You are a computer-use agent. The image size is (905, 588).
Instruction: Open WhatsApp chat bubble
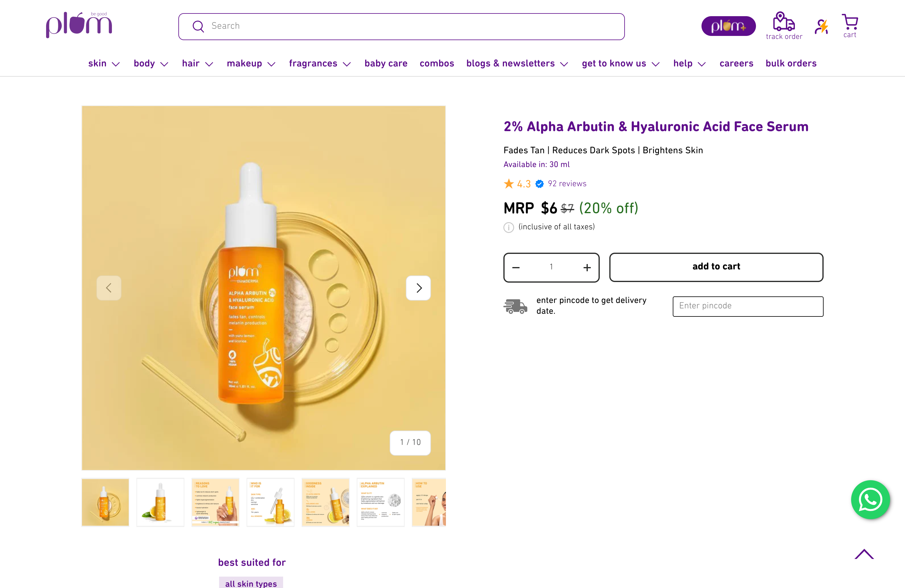[870, 499]
